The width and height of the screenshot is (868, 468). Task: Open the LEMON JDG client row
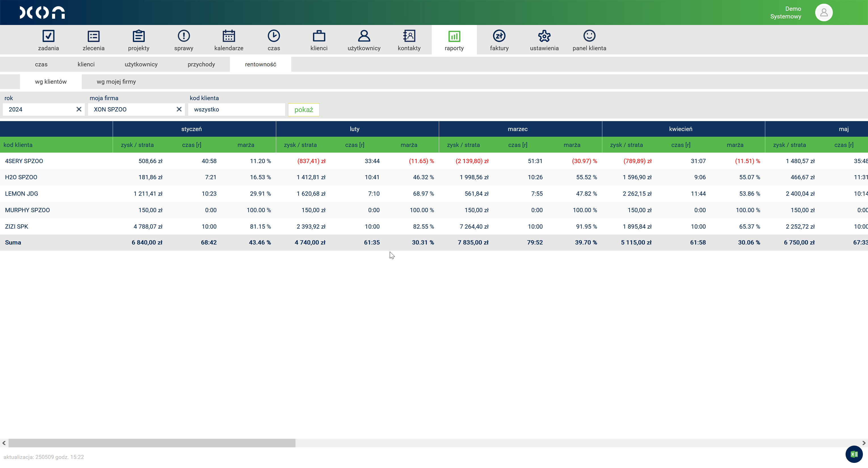[x=22, y=194]
